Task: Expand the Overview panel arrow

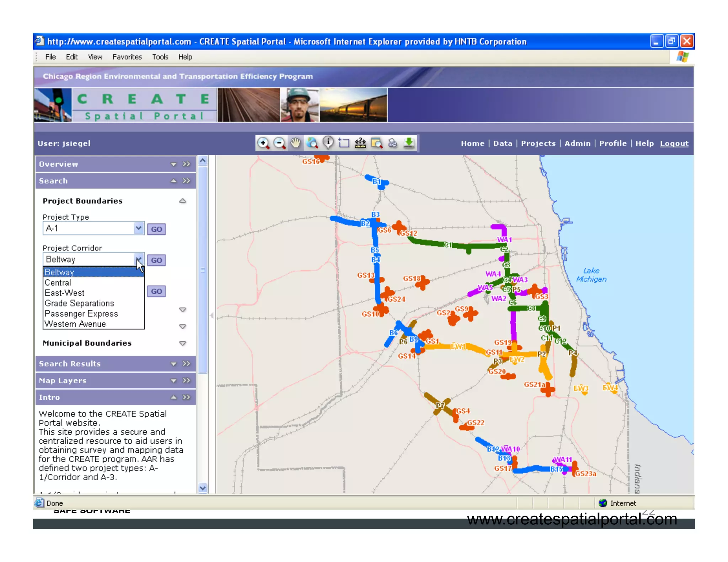Action: click(x=173, y=164)
